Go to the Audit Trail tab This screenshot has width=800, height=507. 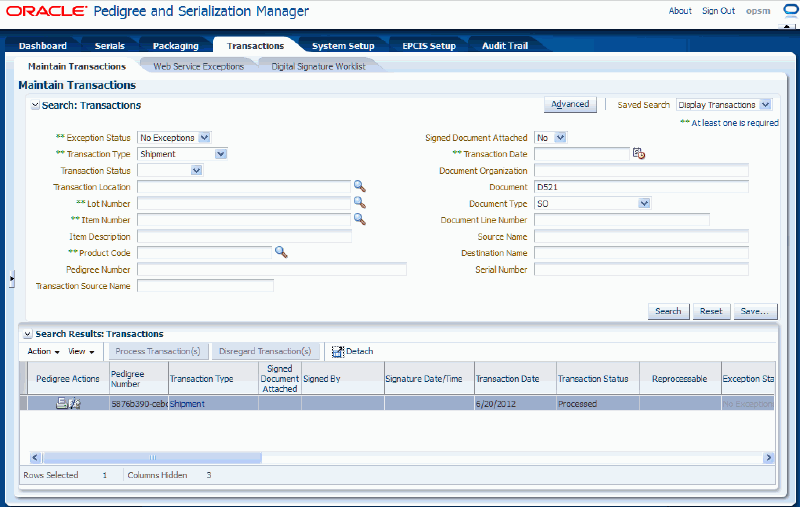click(505, 46)
